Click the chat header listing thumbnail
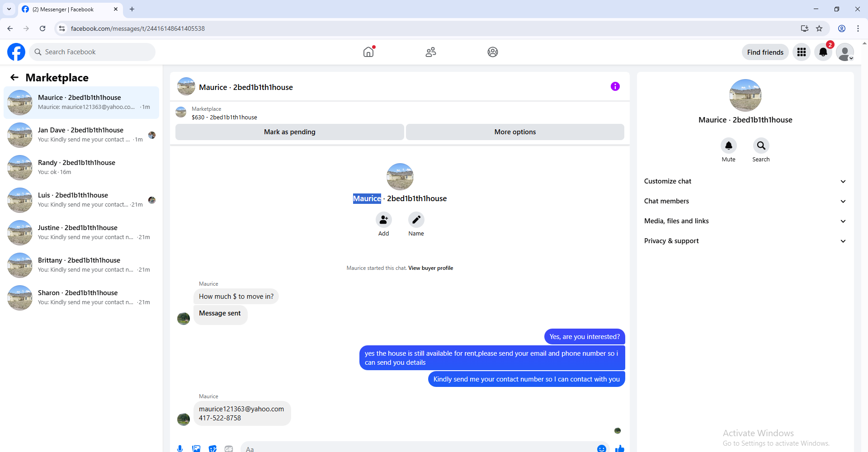The height and width of the screenshot is (452, 868). coord(186,86)
